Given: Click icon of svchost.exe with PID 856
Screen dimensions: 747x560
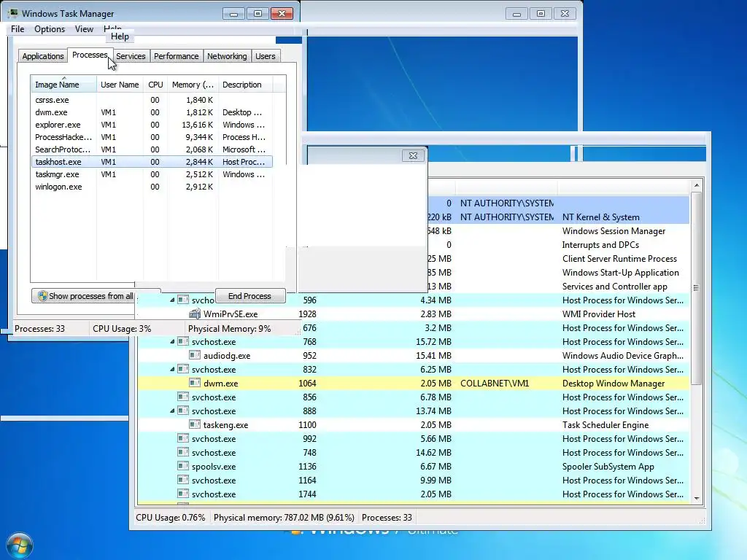Looking at the screenshot, I should tap(183, 397).
